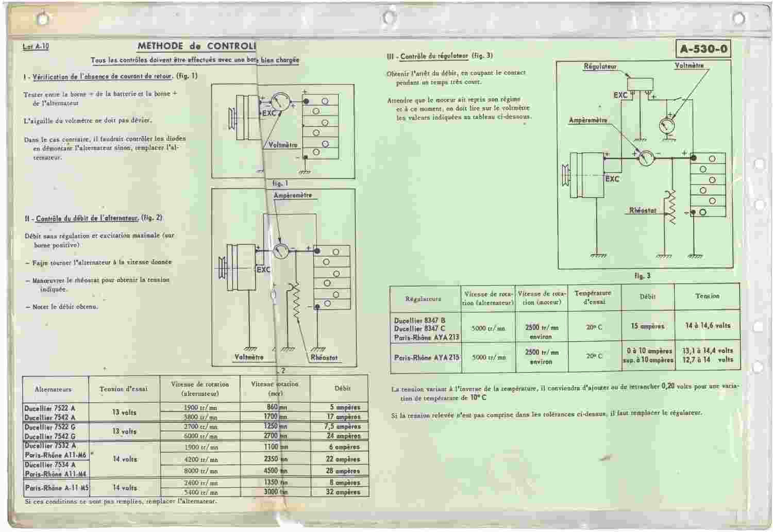Click the 'fig. 1' caption
The width and height of the screenshot is (773, 532).
pyautogui.click(x=280, y=183)
